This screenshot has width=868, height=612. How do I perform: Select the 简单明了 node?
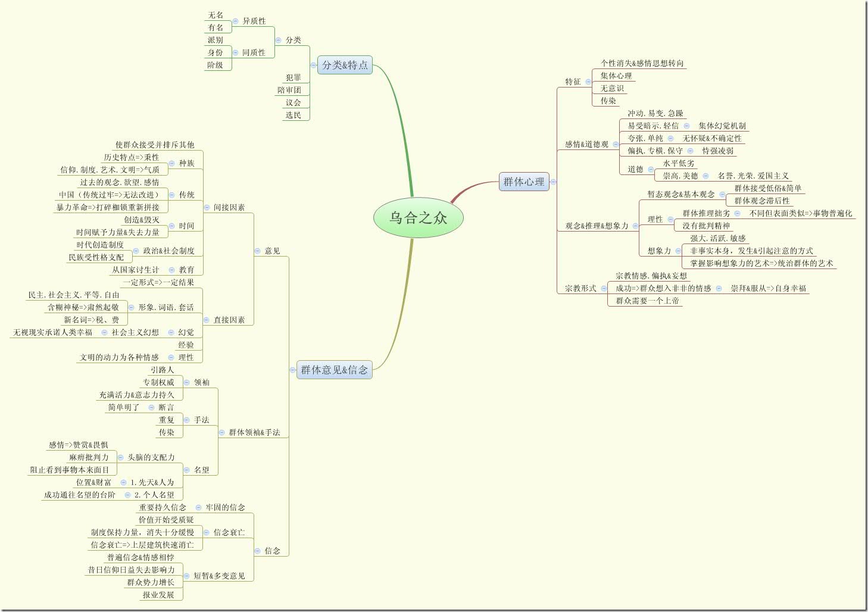124,407
